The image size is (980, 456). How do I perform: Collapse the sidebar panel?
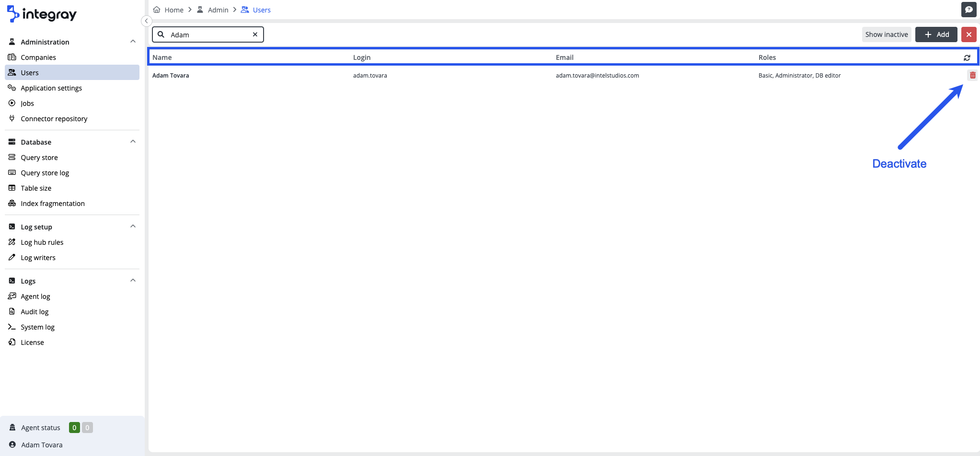[147, 21]
